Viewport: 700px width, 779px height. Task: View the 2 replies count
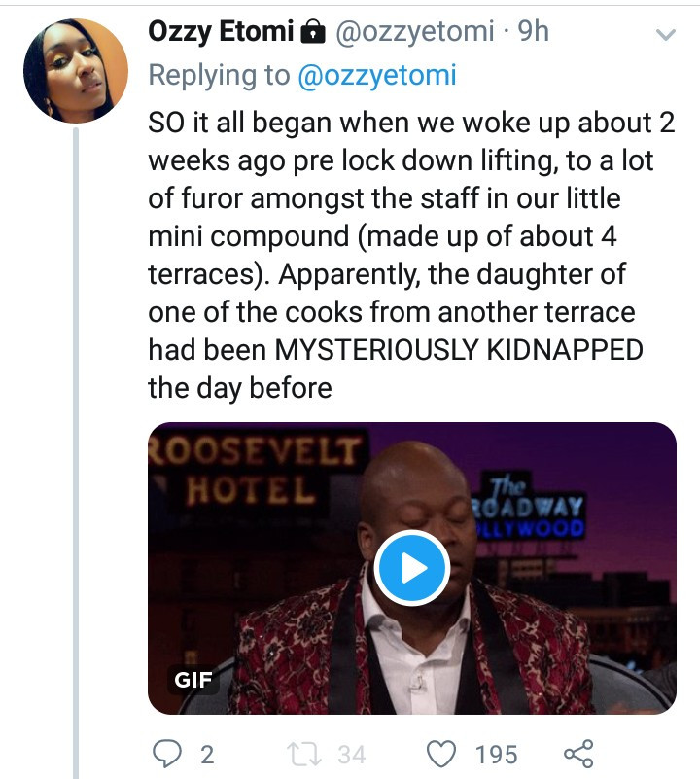pos(206,754)
